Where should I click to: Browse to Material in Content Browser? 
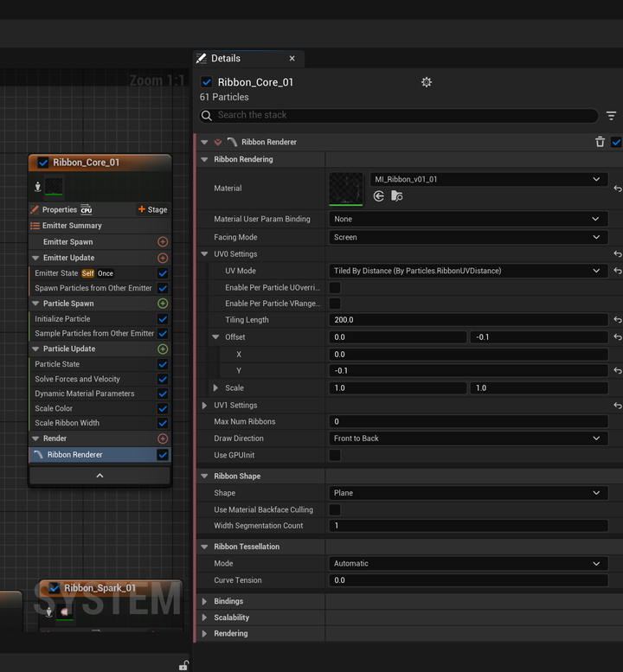[396, 196]
